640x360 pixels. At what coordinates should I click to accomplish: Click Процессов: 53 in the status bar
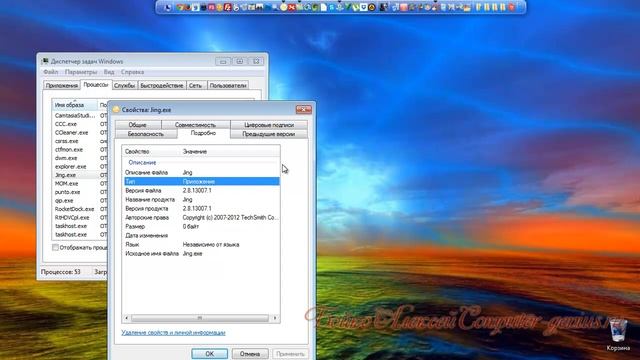(x=61, y=271)
